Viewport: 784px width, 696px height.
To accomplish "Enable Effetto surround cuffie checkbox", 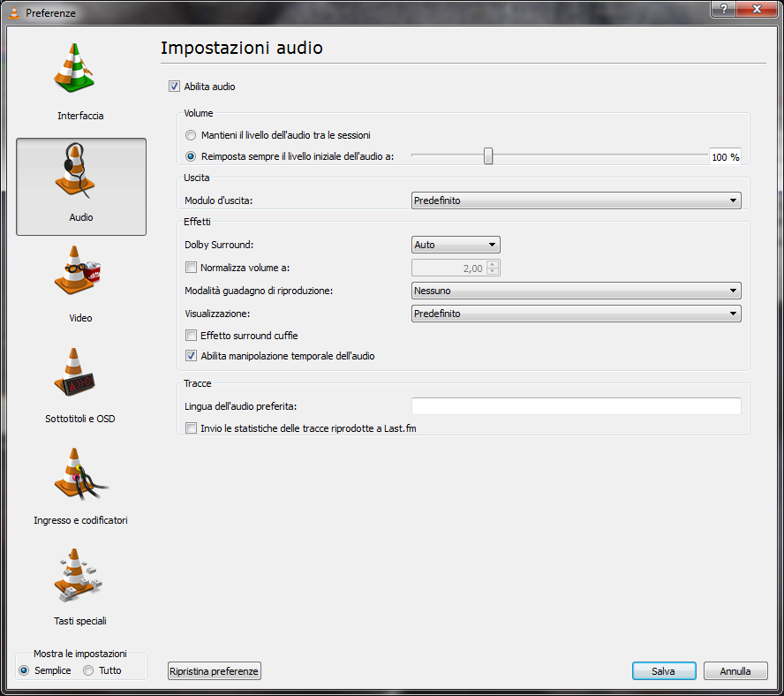I will [191, 336].
